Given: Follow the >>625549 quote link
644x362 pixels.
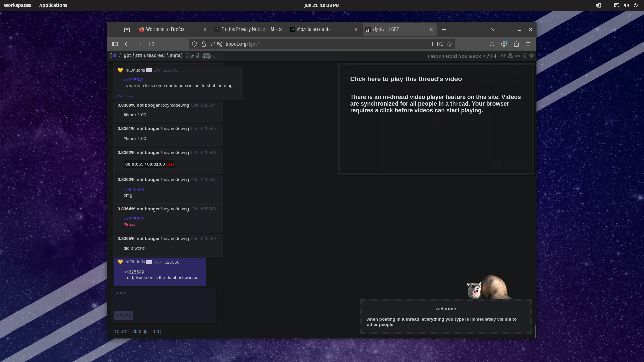Looking at the screenshot, I should (x=133, y=272).
